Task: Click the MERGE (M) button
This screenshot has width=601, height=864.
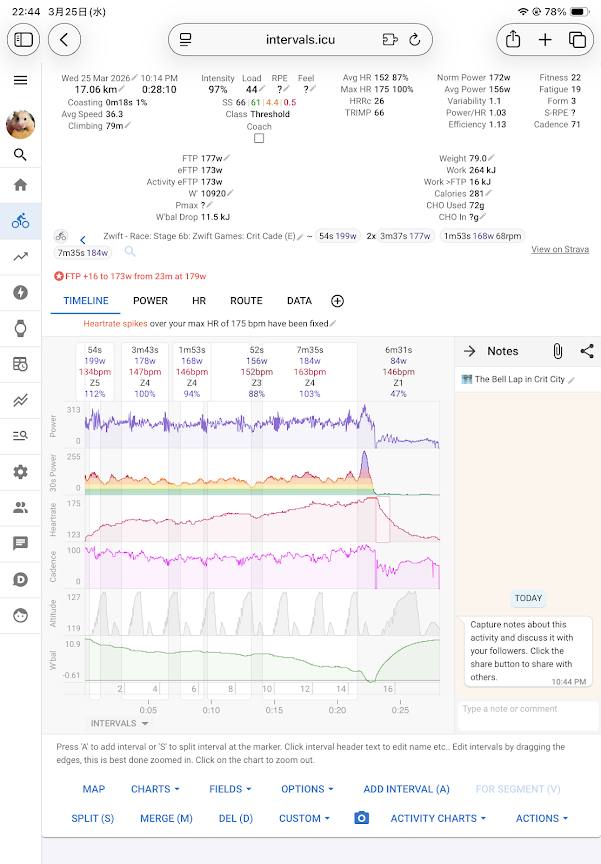Action: tap(166, 818)
